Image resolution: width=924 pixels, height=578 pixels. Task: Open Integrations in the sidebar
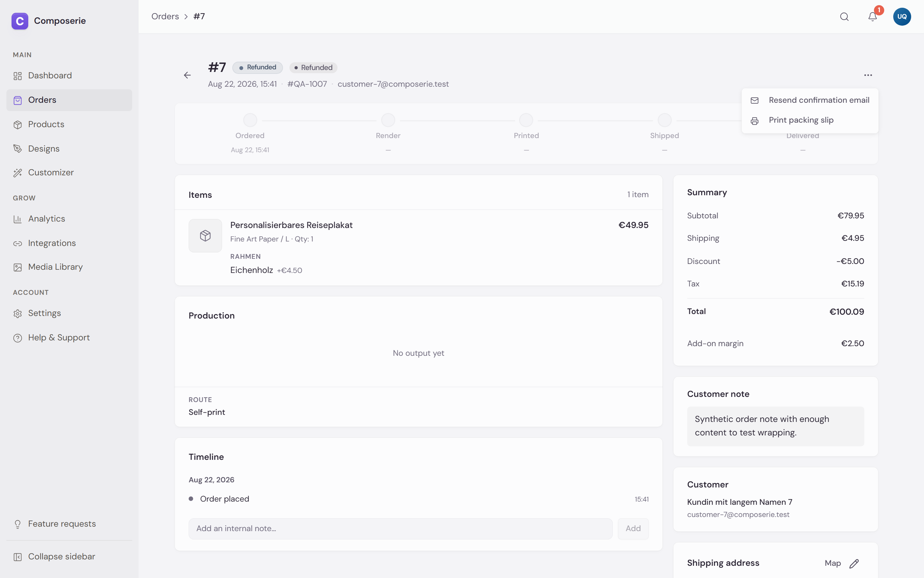click(69, 243)
